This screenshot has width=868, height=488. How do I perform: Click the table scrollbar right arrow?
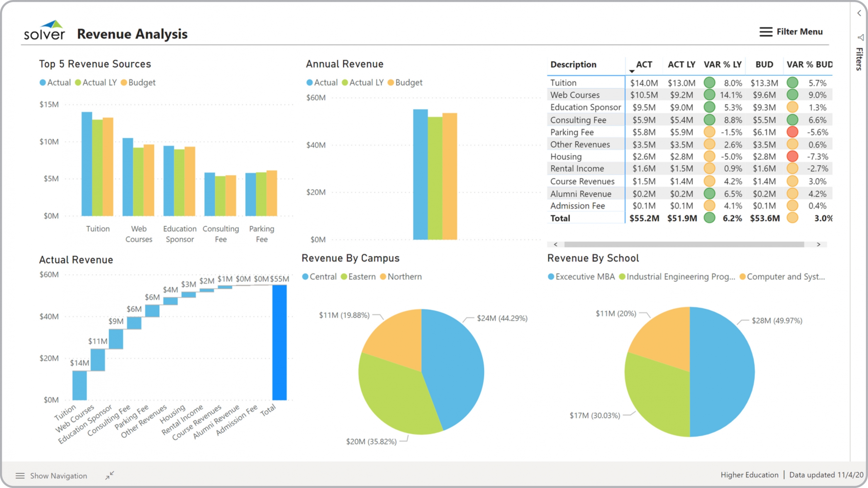pos(818,244)
